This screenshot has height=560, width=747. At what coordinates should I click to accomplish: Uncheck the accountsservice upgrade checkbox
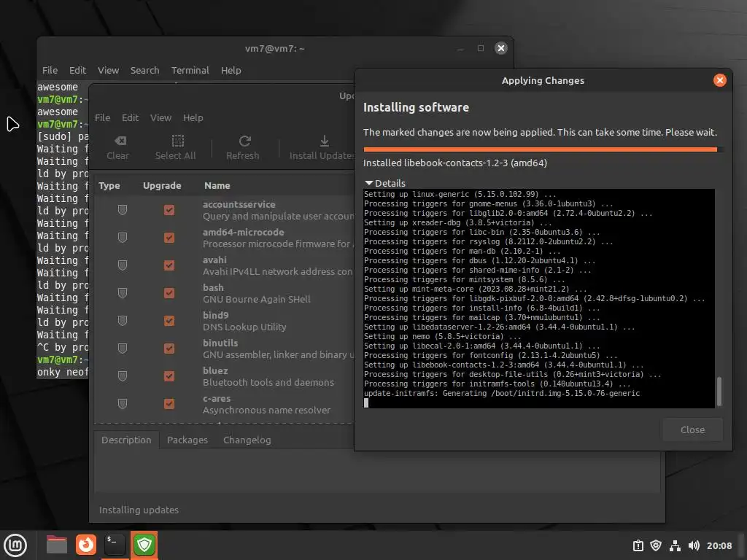(x=169, y=210)
